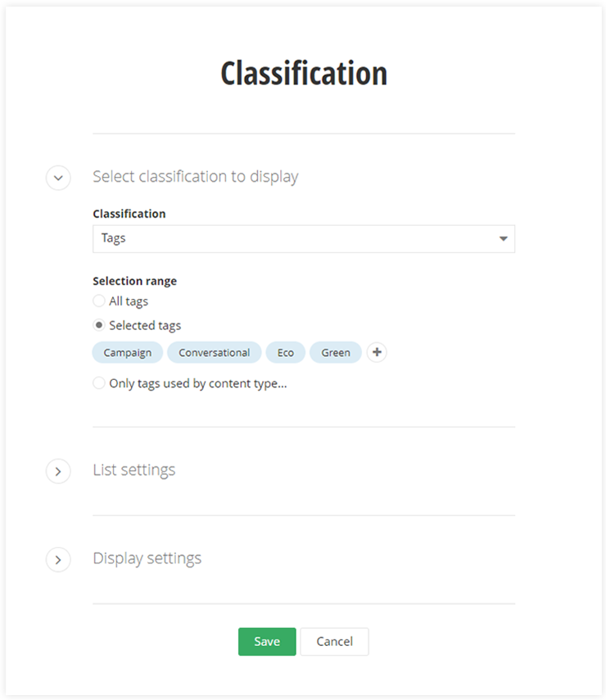
Task: Expand List settings using its chevron icon
Action: pyautogui.click(x=58, y=472)
